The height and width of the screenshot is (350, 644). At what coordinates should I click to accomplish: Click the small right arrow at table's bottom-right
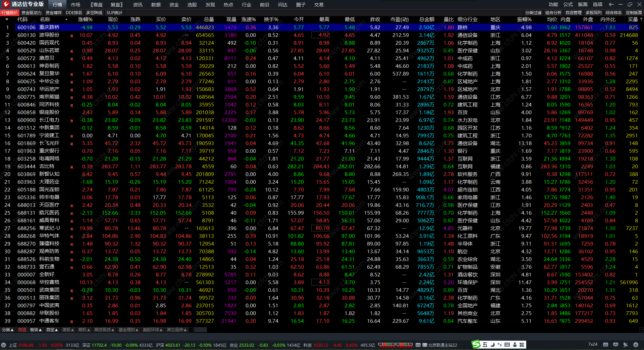tap(641, 330)
